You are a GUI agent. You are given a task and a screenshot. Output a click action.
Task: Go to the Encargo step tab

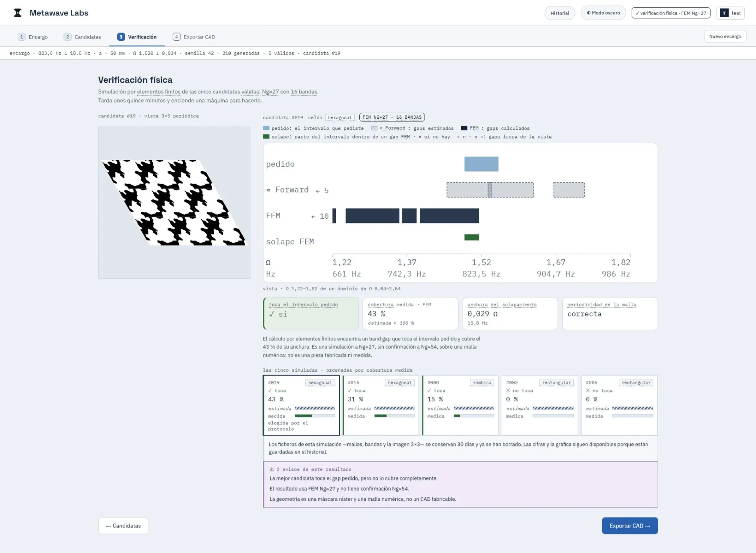(x=33, y=37)
